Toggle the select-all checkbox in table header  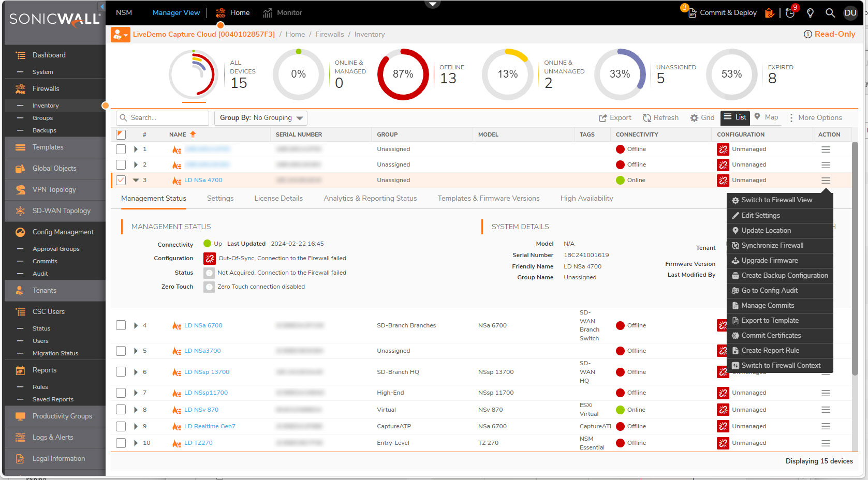pos(121,134)
